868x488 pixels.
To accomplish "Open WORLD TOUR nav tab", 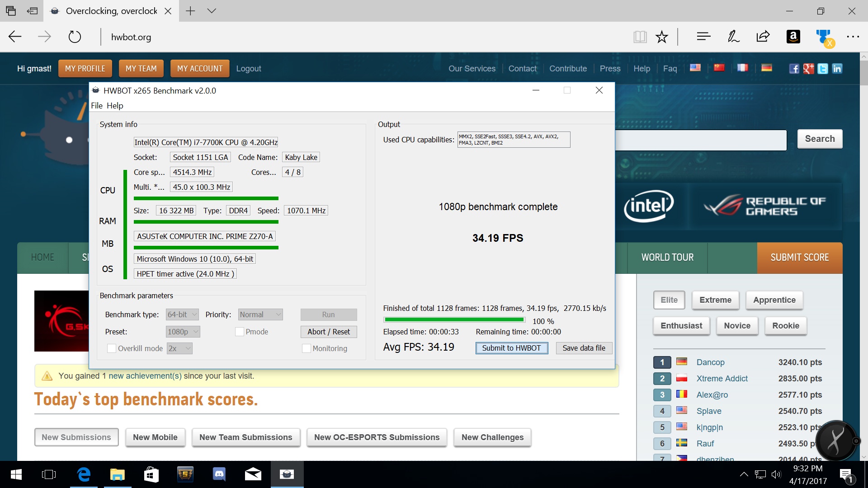I will tap(667, 258).
